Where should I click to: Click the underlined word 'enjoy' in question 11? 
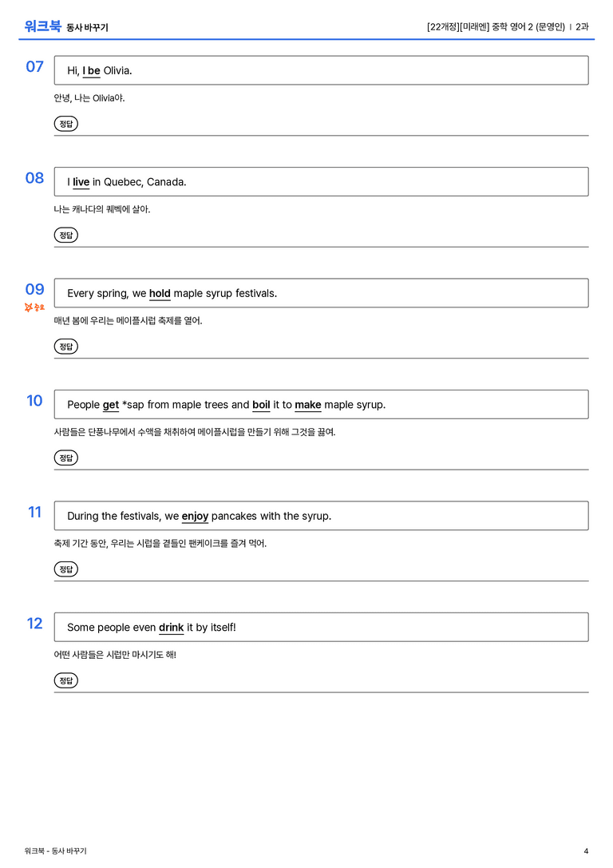[195, 516]
